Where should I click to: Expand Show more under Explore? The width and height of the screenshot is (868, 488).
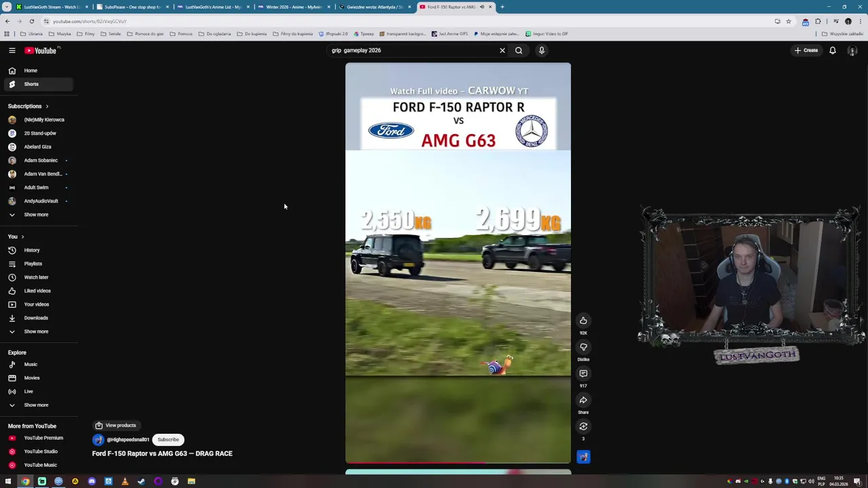click(39, 405)
